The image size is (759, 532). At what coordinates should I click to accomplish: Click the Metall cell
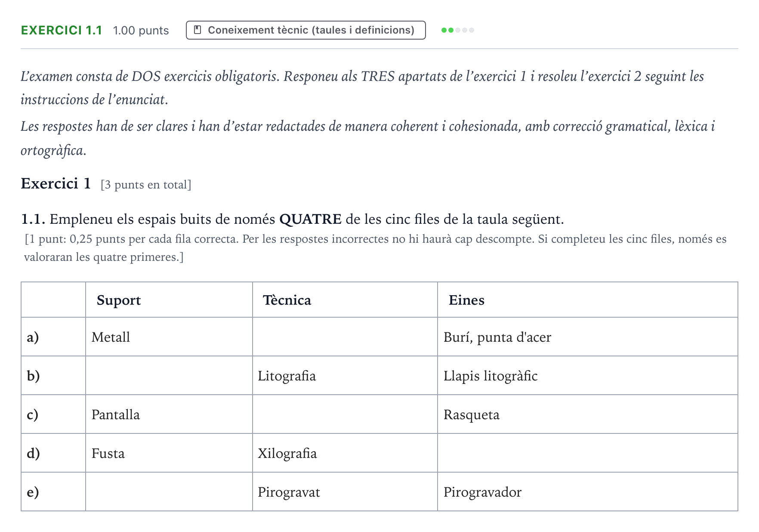click(x=169, y=337)
